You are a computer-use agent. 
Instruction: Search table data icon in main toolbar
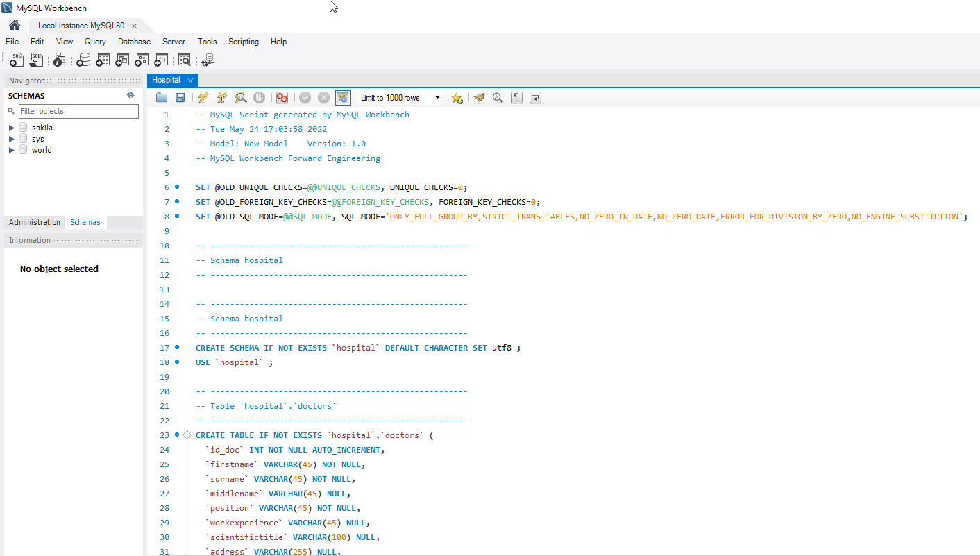(x=185, y=60)
